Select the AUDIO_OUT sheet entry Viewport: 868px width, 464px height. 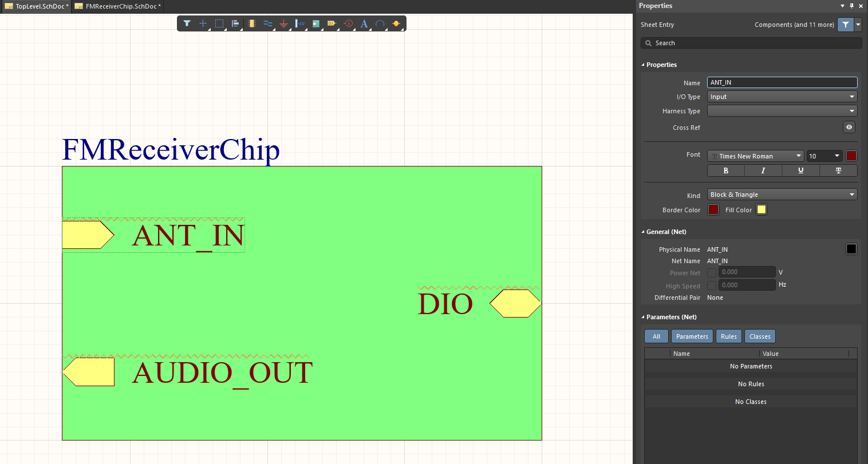[x=187, y=372]
